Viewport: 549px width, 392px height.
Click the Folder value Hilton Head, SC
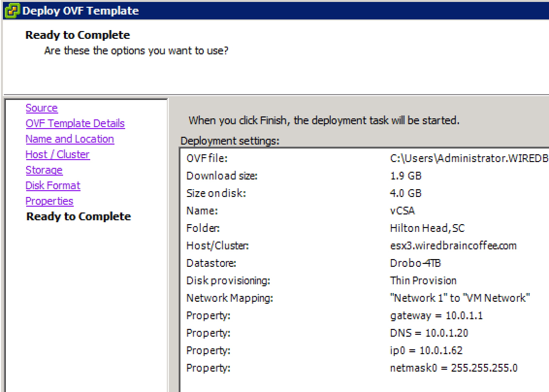click(x=427, y=228)
